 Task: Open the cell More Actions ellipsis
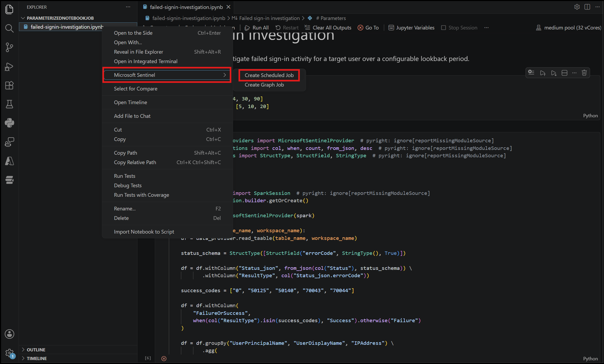(575, 73)
